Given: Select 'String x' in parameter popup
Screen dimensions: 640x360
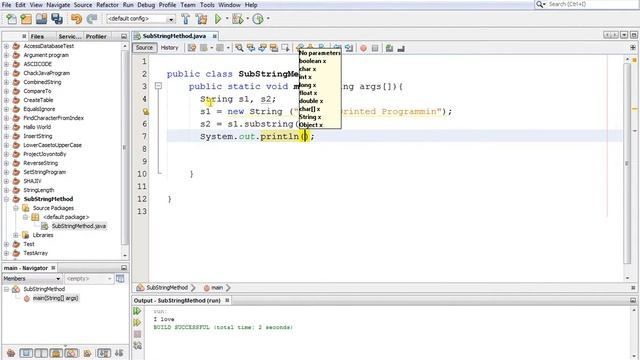Looking at the screenshot, I should coord(310,117).
